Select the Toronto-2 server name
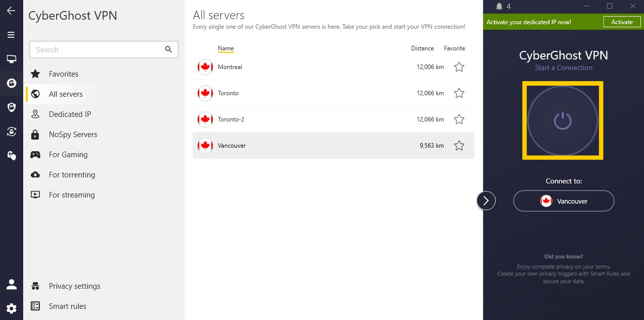This screenshot has height=320, width=644. pos(231,119)
